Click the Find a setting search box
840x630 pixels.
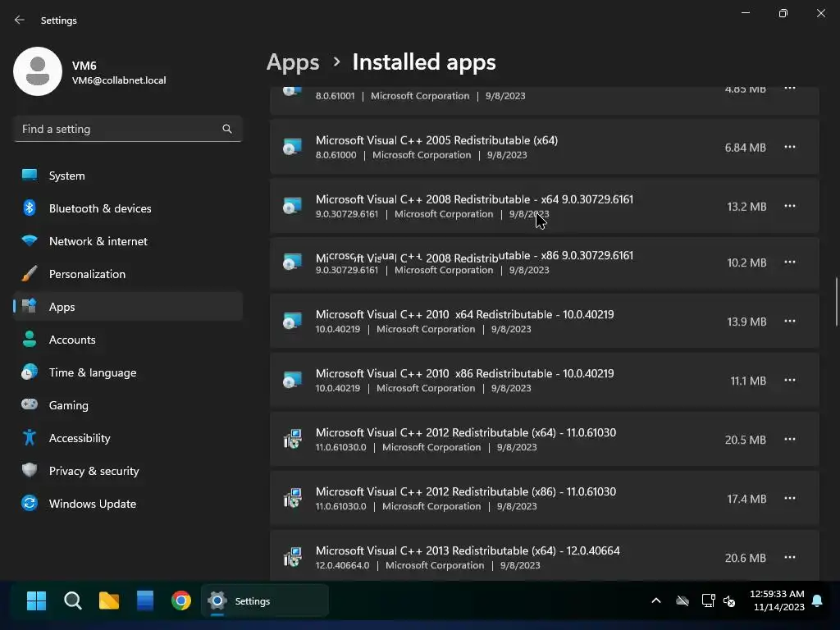coord(119,129)
